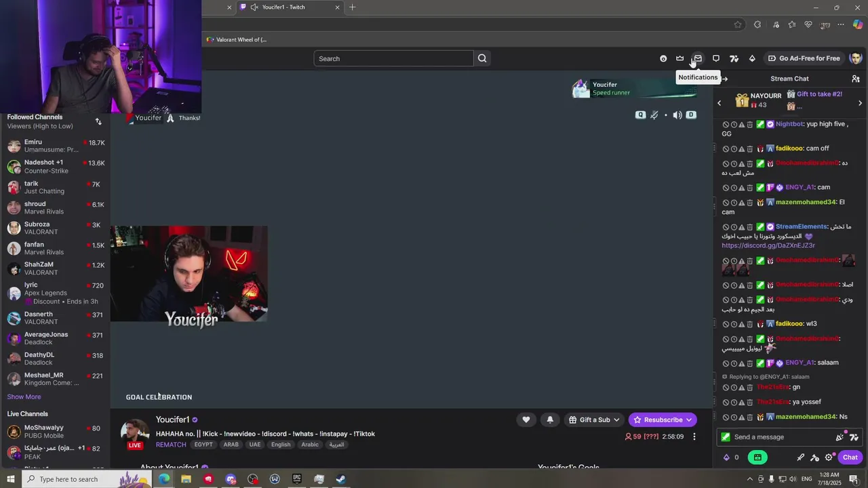Click fadikooo username on cam off message
This screenshot has width=868, height=488.
pos(789,148)
